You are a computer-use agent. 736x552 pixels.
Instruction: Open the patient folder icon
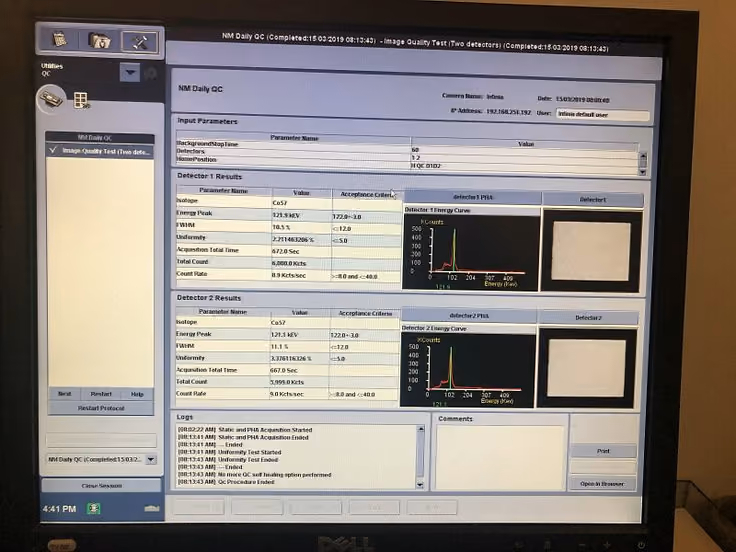pos(100,41)
